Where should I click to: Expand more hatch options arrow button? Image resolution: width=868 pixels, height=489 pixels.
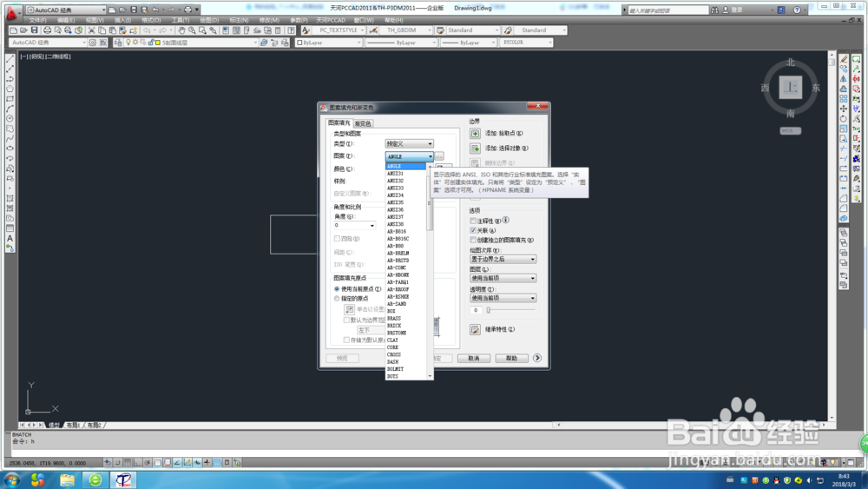(x=537, y=359)
